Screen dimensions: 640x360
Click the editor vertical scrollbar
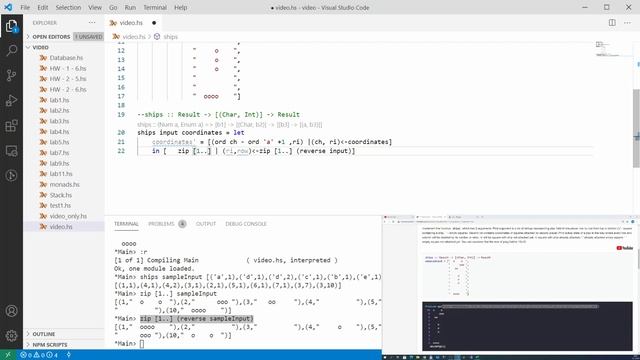coord(636,128)
